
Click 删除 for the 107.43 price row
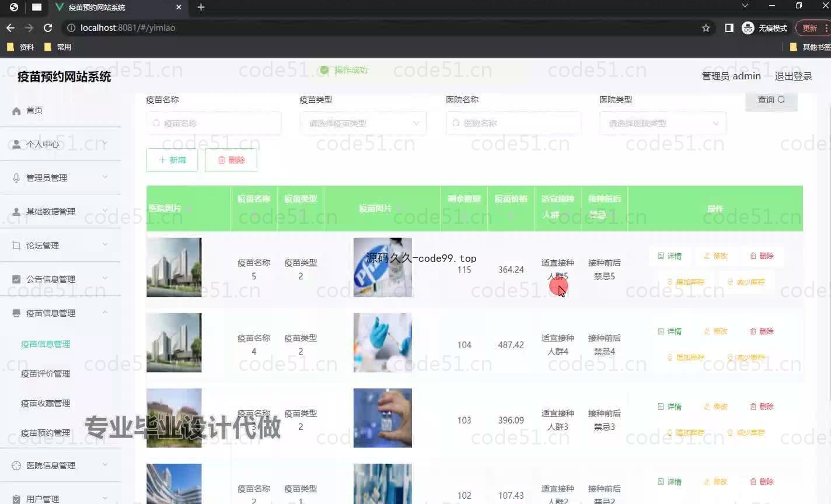tap(762, 482)
